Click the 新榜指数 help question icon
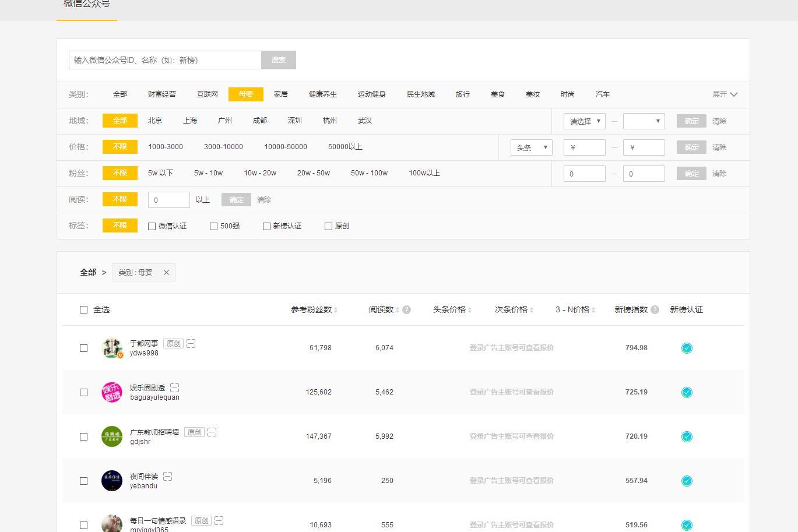This screenshot has width=798, height=532. [655, 310]
